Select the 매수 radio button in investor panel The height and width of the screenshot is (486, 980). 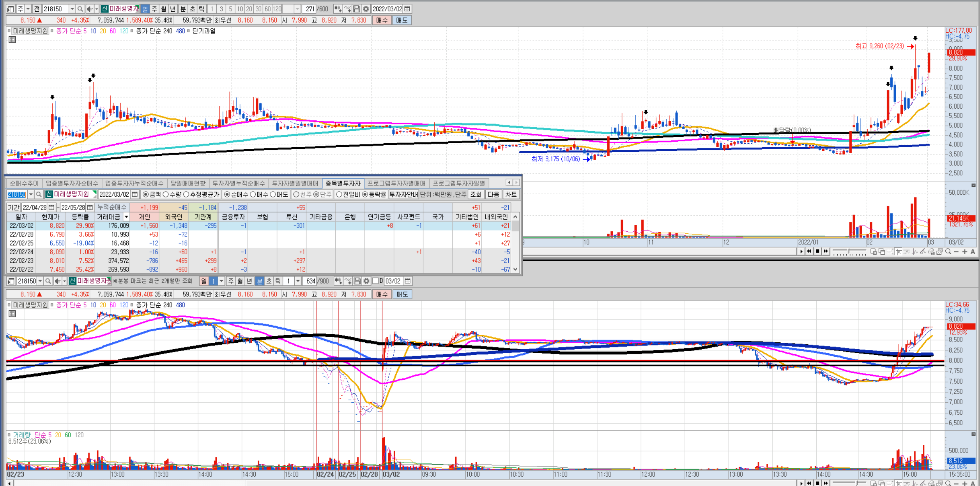click(253, 194)
